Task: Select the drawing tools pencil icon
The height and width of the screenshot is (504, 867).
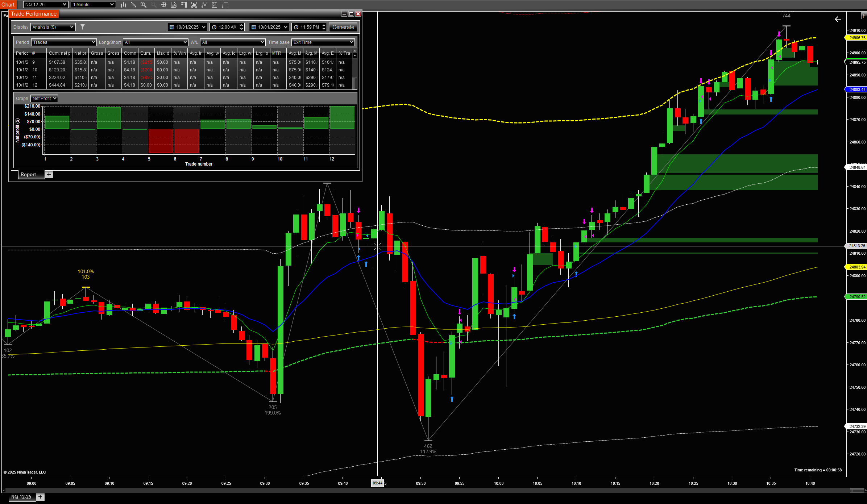Action: coord(133,5)
